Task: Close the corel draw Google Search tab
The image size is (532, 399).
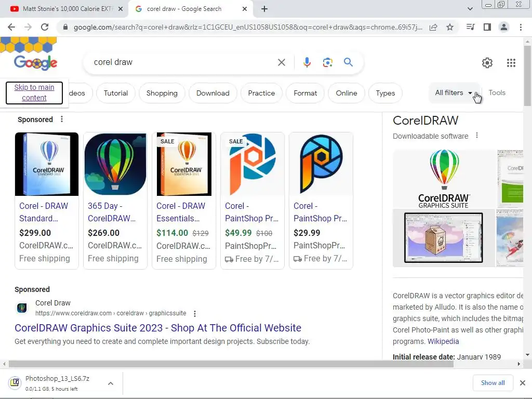Action: (245, 9)
